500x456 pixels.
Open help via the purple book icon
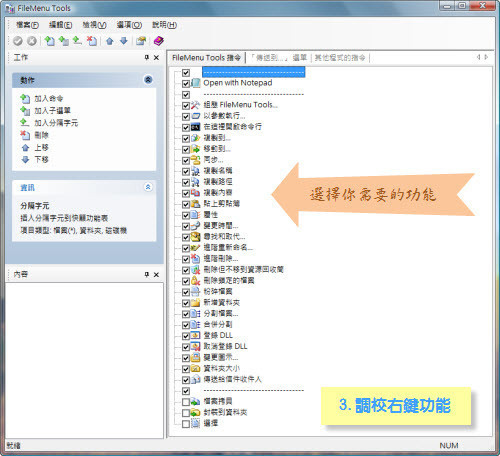(x=159, y=41)
